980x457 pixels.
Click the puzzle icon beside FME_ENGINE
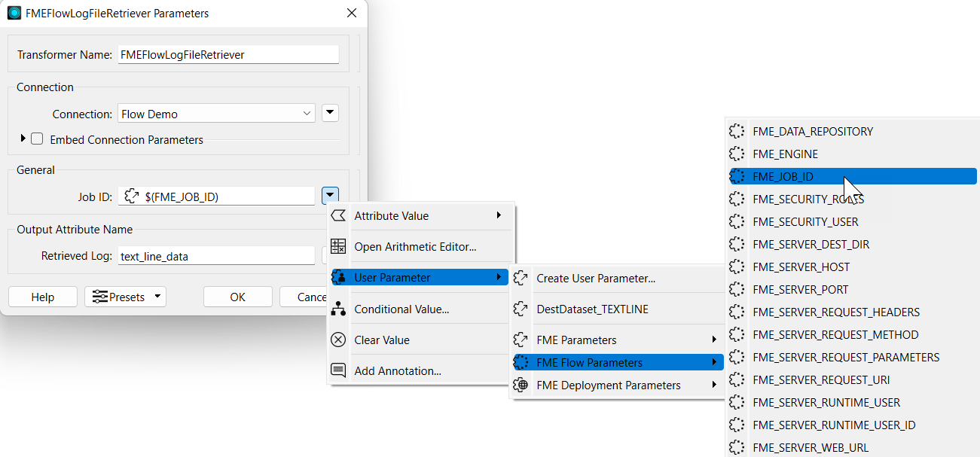pos(736,154)
